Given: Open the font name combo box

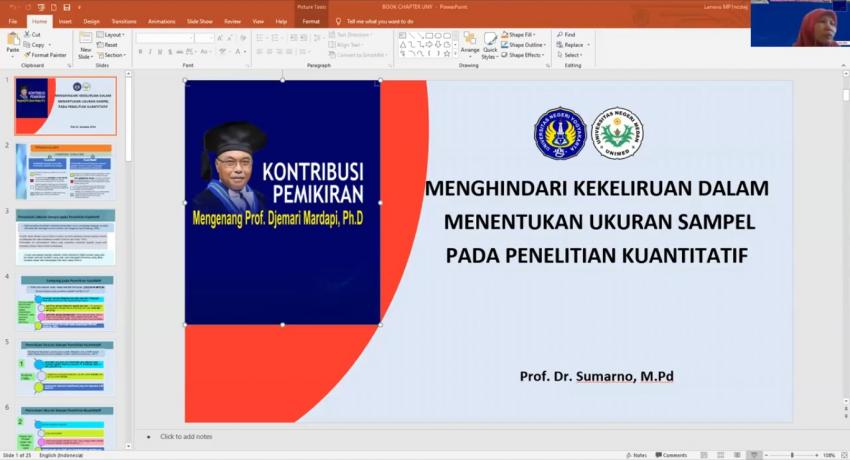Looking at the screenshot, I should [x=165, y=38].
